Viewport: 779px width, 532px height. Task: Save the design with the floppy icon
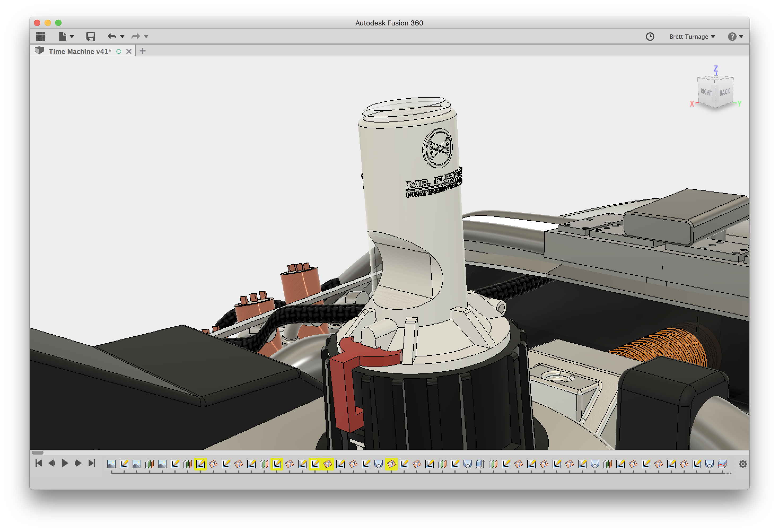point(90,36)
